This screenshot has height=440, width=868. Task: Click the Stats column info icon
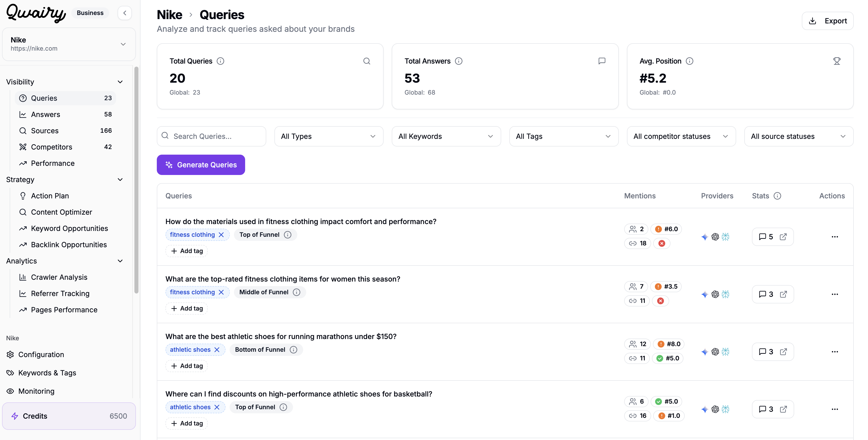pos(777,196)
